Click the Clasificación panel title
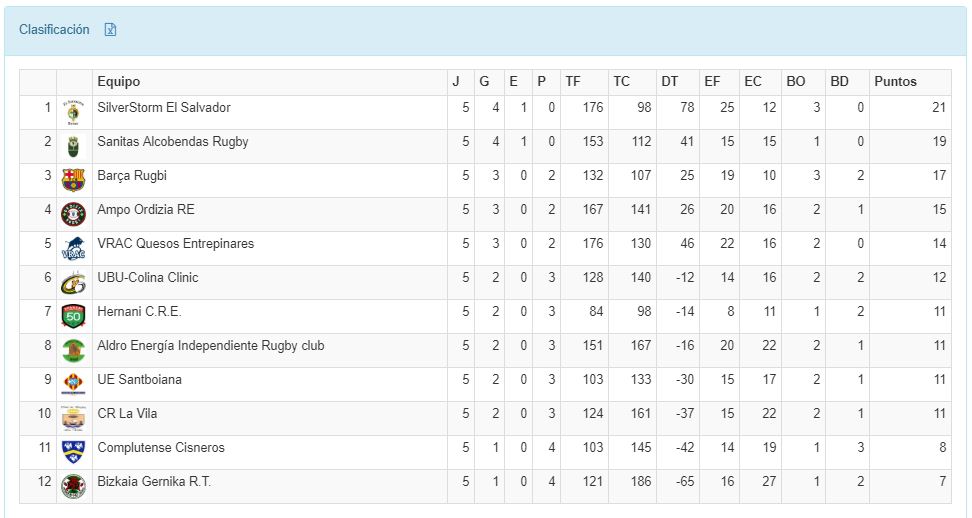The image size is (972, 518). click(54, 30)
